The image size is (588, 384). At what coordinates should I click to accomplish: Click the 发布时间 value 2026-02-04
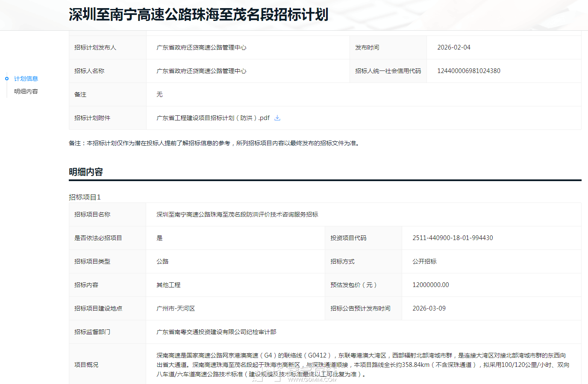[x=453, y=47]
